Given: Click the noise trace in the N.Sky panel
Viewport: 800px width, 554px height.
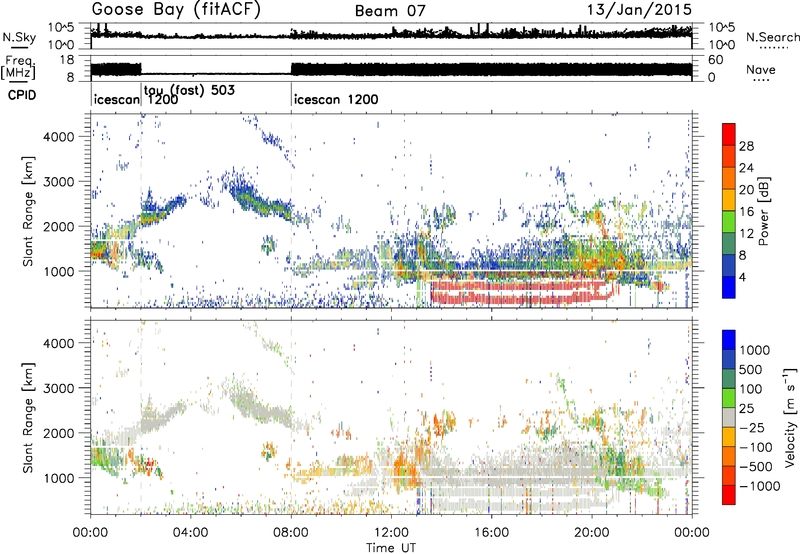Looking at the screenshot, I should tap(391, 35).
